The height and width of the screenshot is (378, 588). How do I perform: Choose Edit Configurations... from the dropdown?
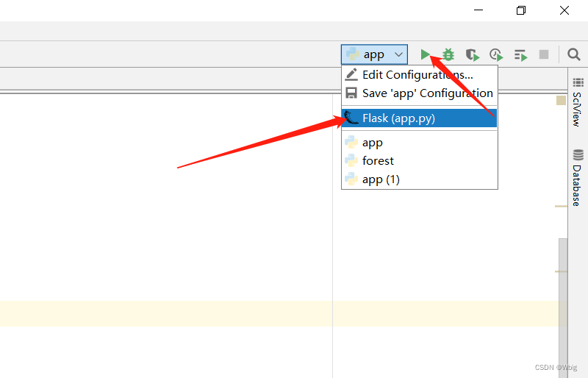pos(417,75)
